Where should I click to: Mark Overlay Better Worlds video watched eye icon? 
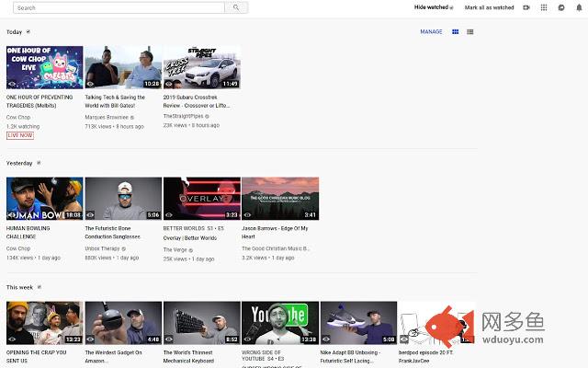(169, 214)
